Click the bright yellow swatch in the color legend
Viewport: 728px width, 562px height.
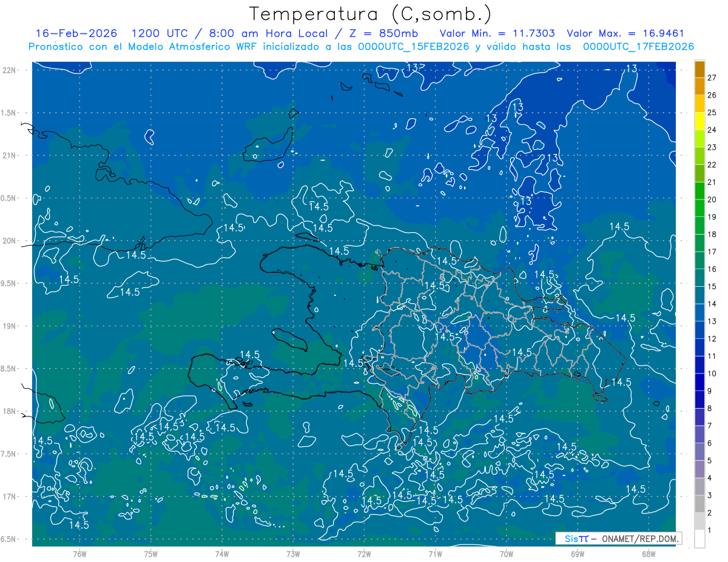pyautogui.click(x=699, y=121)
